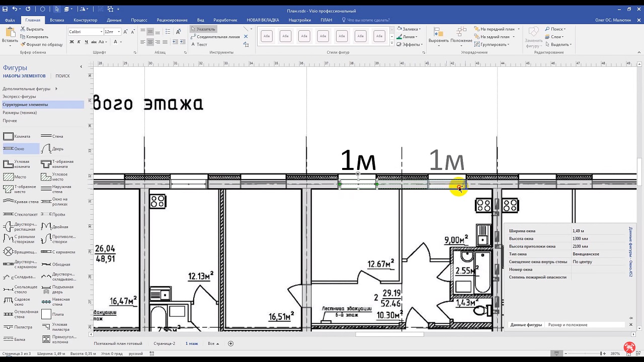Screen dimensions: 644x362
Task: Switch to the Страница-2 page tab
Action: (164, 343)
